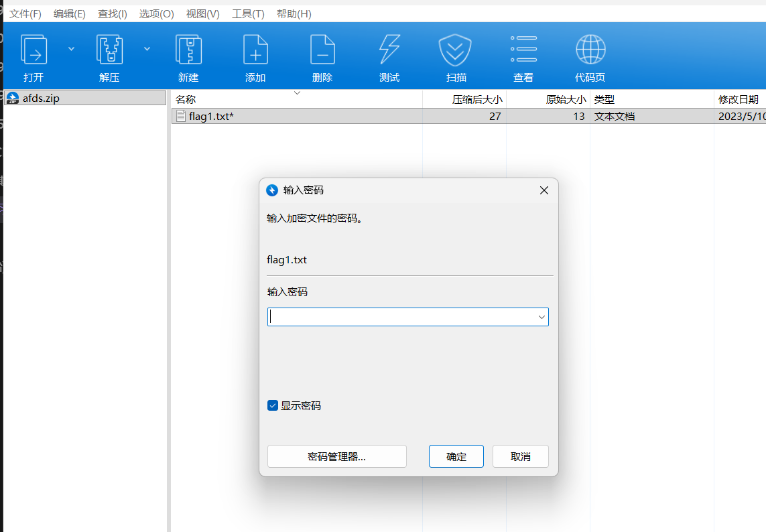Image resolution: width=766 pixels, height=532 pixels.
Task: Sort by 名称 column header
Action: [x=296, y=99]
